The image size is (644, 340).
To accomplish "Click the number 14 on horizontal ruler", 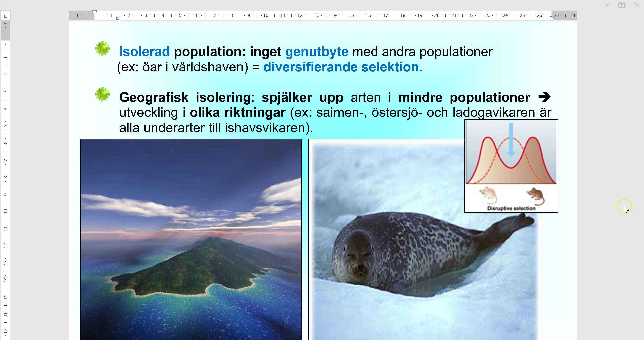I will coord(334,15).
